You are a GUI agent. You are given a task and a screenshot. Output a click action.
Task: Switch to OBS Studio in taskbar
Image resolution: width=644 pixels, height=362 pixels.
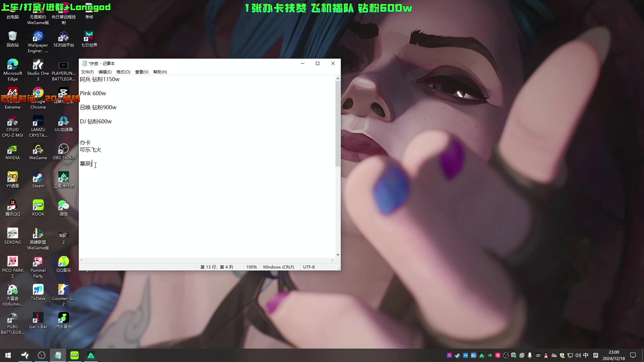tap(42, 355)
